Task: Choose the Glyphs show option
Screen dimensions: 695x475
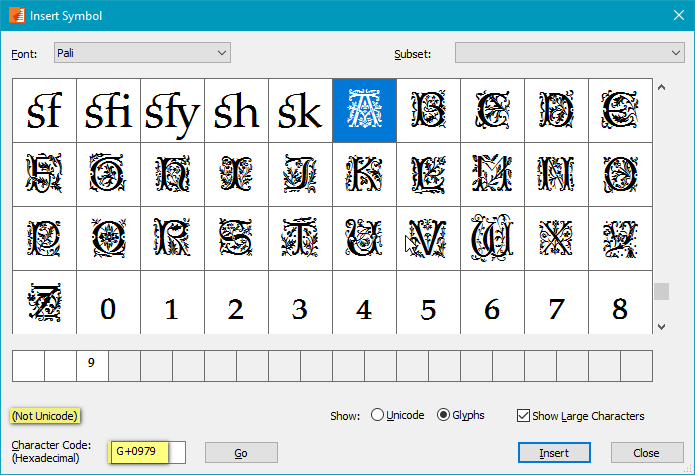Action: [461, 415]
